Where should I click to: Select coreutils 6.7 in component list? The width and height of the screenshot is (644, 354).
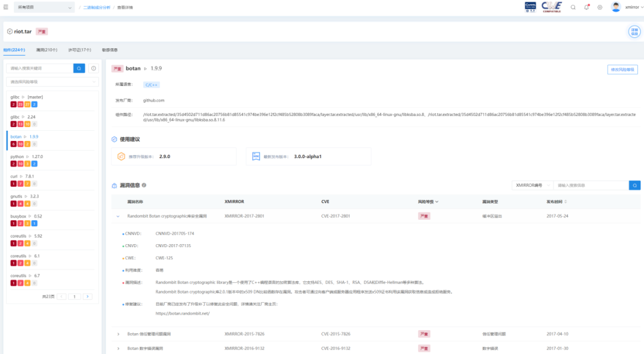point(52,279)
